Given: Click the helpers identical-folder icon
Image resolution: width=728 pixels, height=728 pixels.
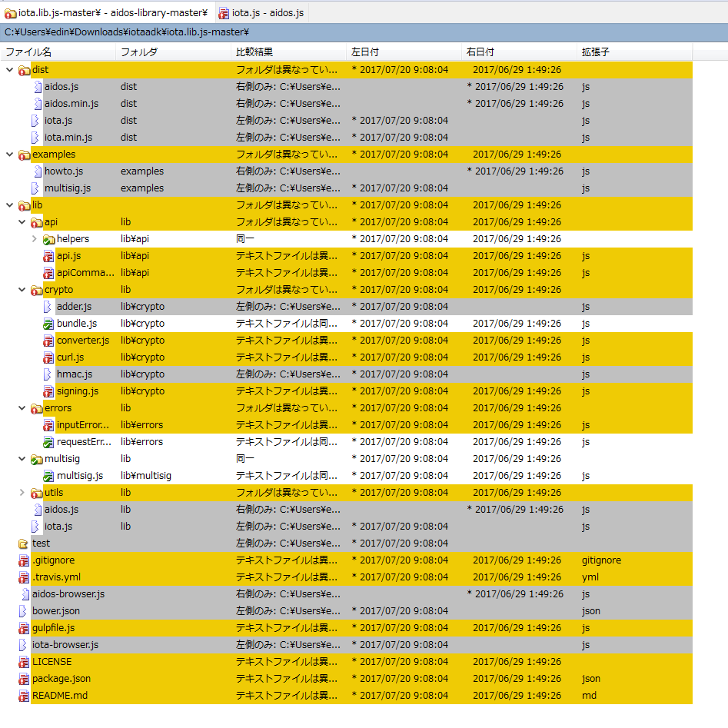Looking at the screenshot, I should 48,240.
